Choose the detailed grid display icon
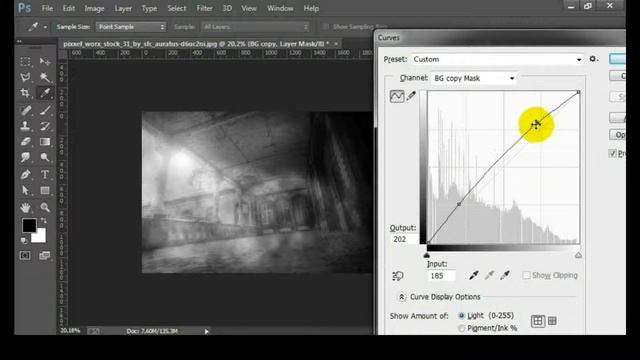 tap(552, 321)
